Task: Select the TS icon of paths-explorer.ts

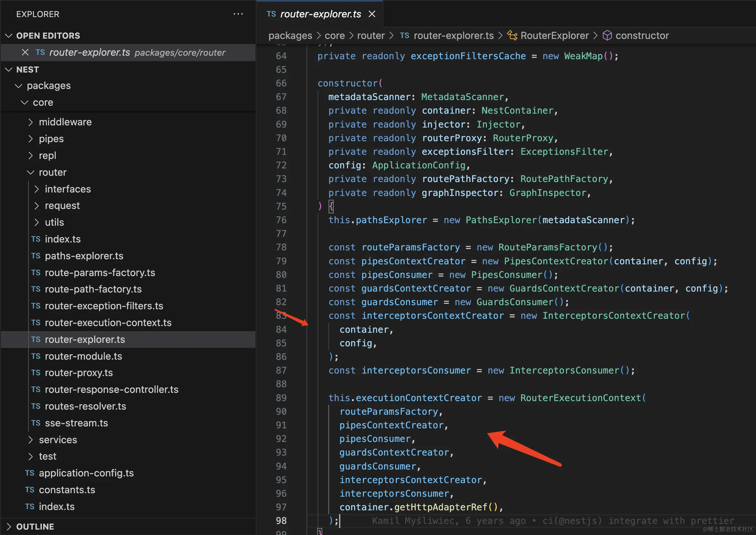Action: coord(35,256)
